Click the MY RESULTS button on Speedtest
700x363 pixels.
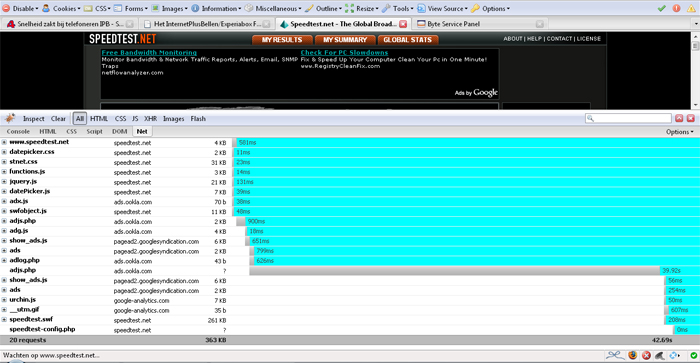(x=282, y=40)
